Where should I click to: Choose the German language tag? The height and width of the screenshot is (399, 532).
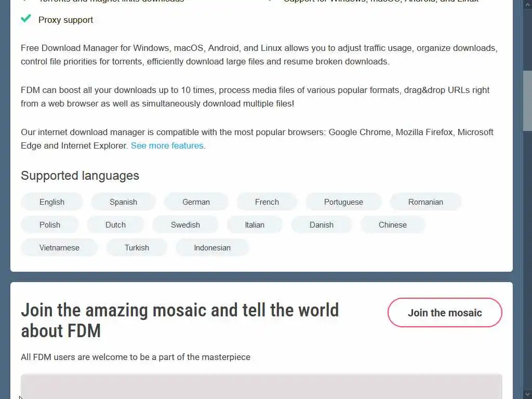point(196,202)
